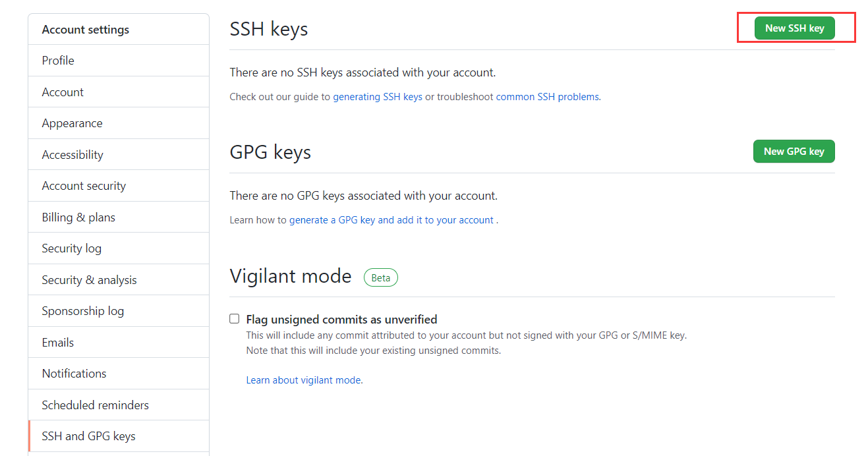Select Notifications in the sidebar
This screenshot has width=868, height=456.
pyautogui.click(x=74, y=374)
